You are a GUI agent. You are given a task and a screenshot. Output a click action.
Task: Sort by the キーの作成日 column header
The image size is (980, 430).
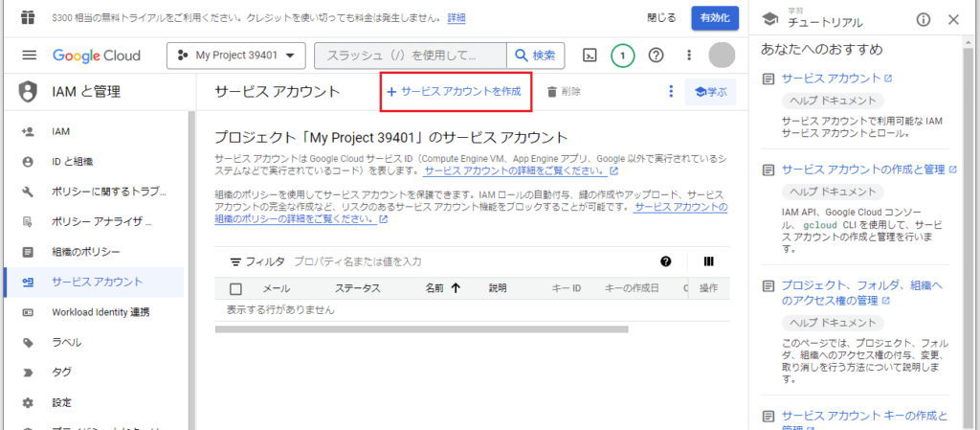632,289
